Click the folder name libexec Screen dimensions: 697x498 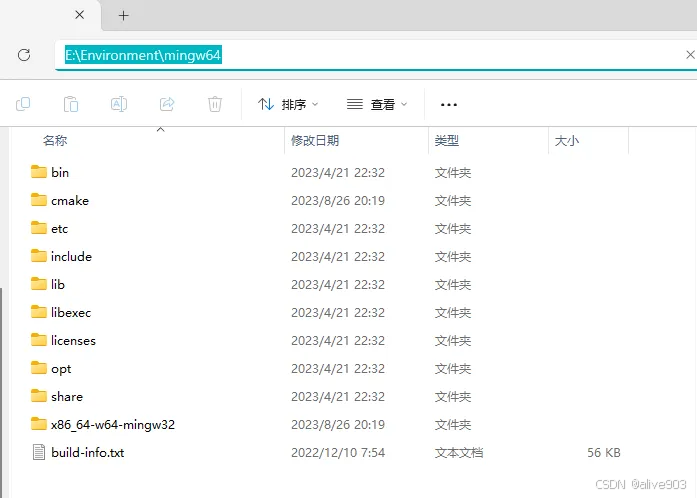(x=71, y=313)
